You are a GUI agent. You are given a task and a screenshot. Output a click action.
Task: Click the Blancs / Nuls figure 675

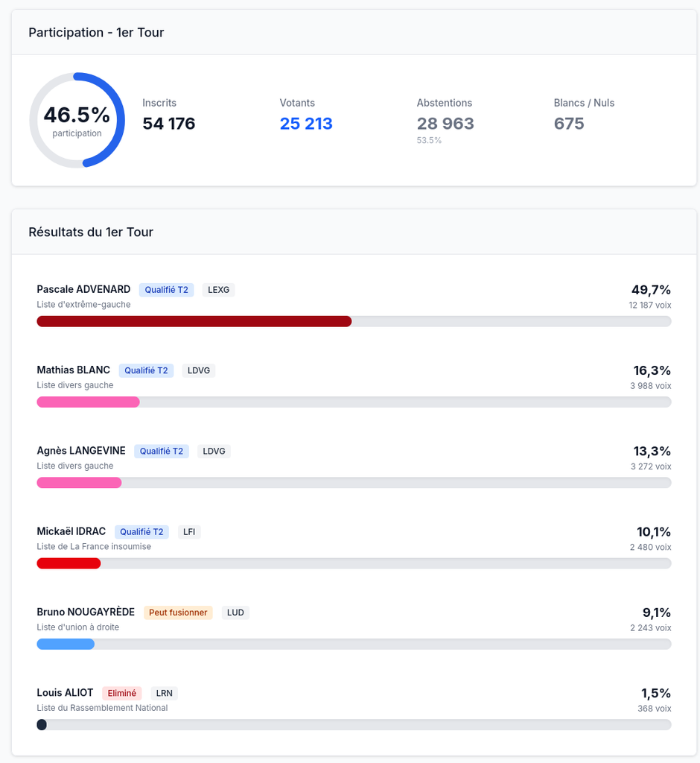click(569, 124)
